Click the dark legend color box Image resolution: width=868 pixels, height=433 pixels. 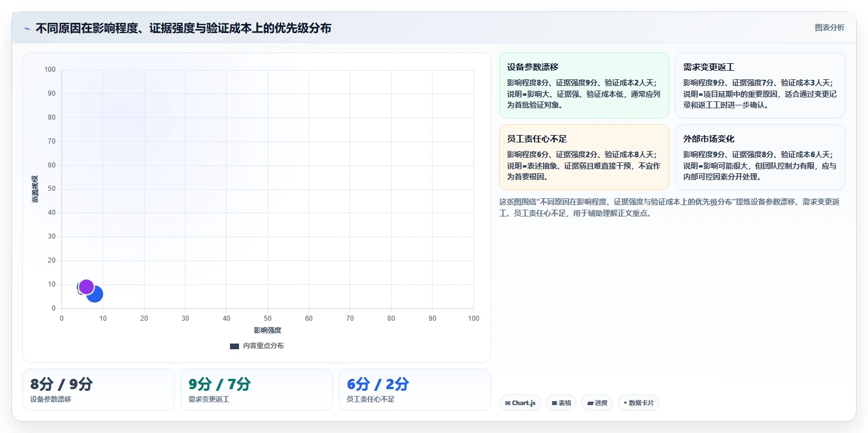235,346
